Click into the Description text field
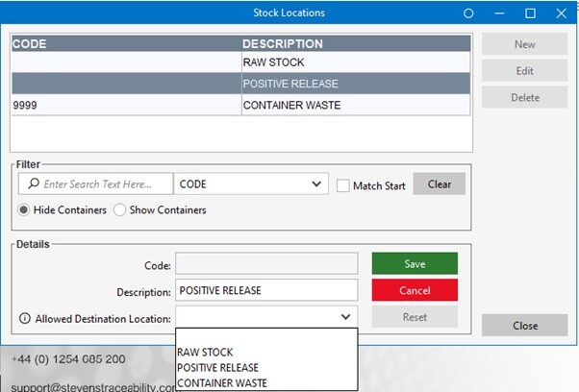579x392 pixels. click(x=266, y=290)
